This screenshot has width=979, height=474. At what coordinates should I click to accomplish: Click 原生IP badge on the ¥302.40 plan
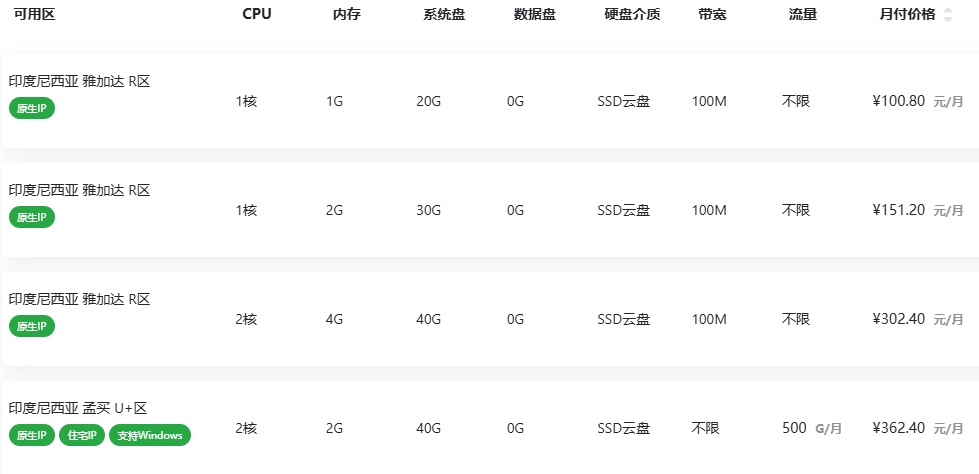pos(32,326)
